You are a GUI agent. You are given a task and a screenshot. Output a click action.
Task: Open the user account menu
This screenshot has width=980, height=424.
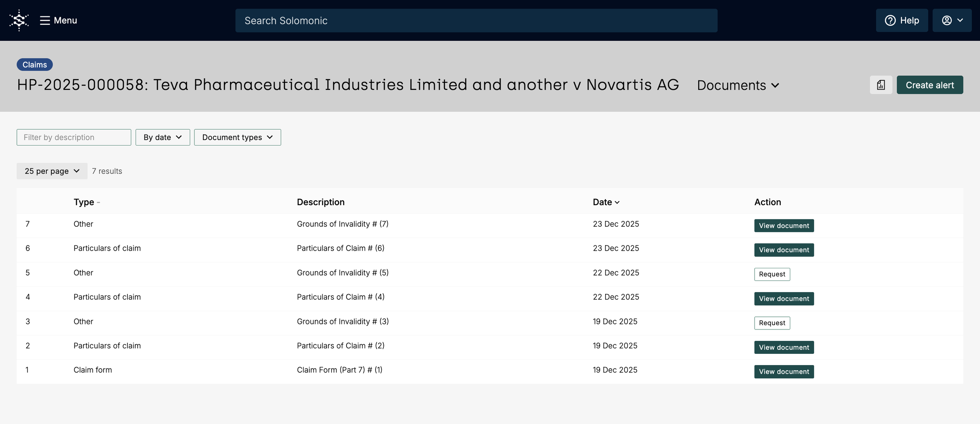952,20
